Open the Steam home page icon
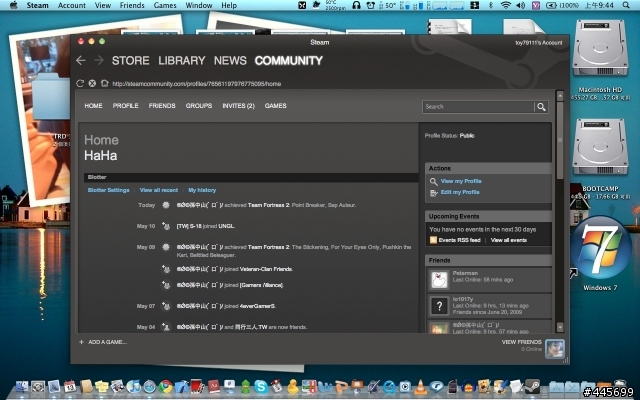Screen dimensions: 640x400 pos(104,83)
